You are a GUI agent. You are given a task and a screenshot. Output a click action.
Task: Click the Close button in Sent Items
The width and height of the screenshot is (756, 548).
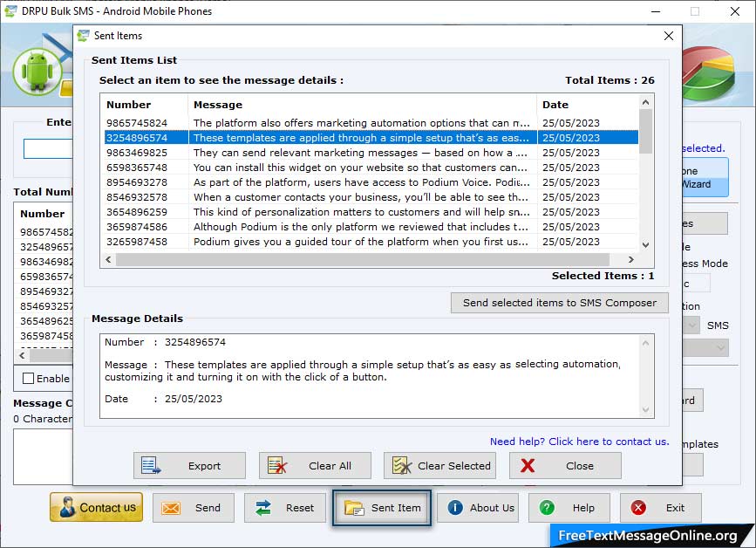pos(565,465)
